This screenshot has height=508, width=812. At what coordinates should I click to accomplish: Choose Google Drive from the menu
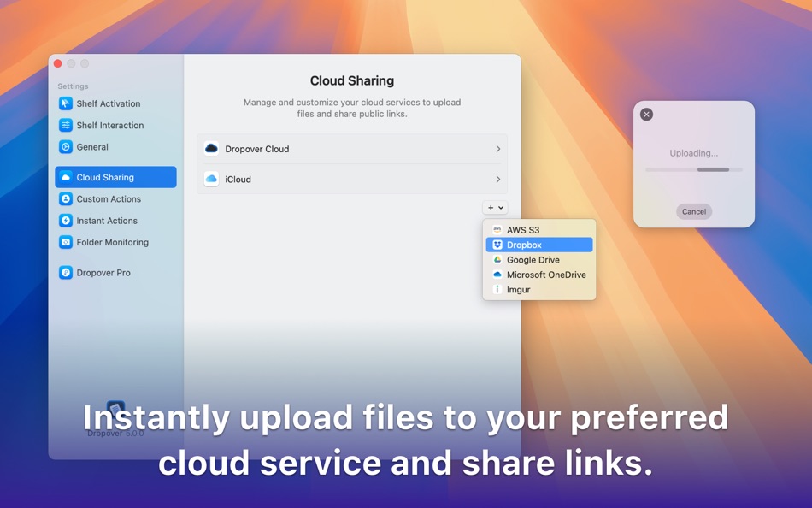point(539,260)
